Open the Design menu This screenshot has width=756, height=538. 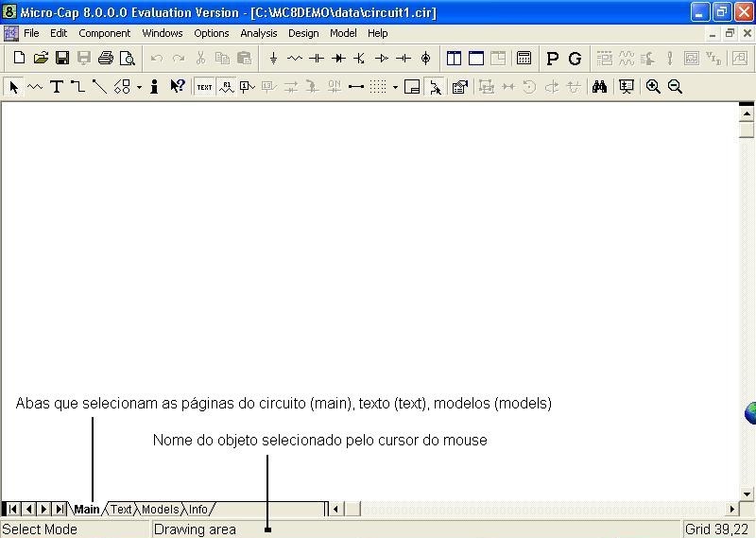pyautogui.click(x=303, y=33)
